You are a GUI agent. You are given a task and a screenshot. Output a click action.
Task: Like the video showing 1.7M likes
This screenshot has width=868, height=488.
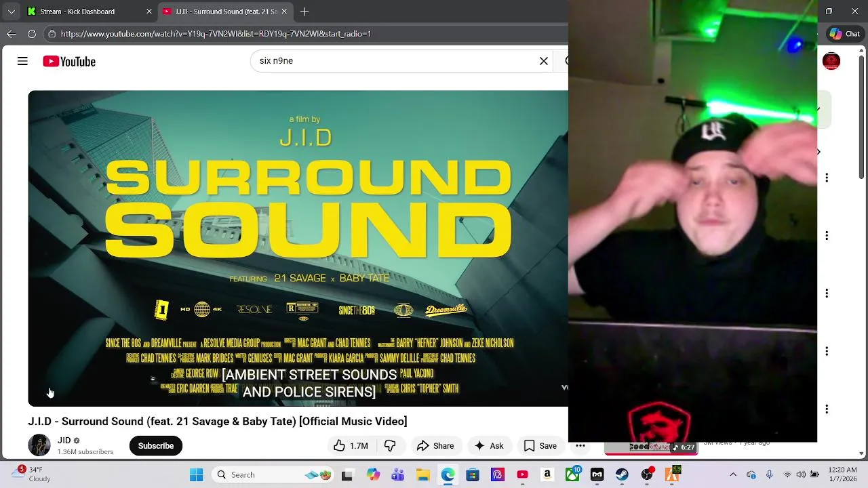(351, 445)
